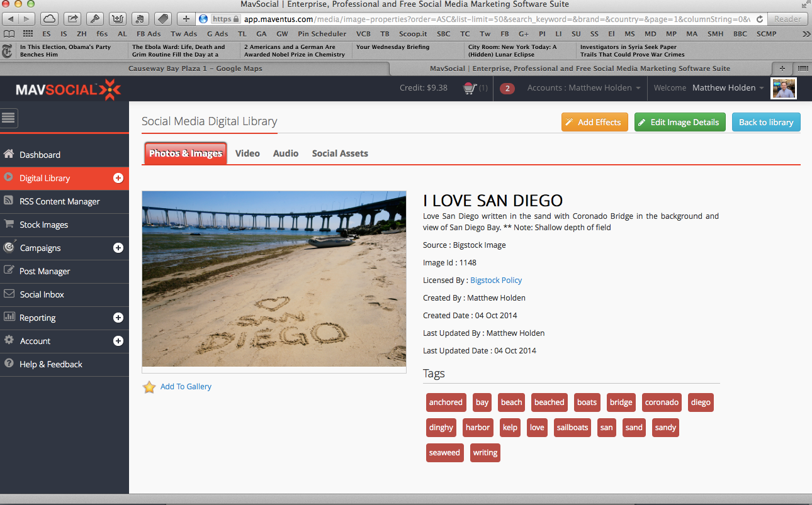Click the star icon beside Add To Gallery

149,387
